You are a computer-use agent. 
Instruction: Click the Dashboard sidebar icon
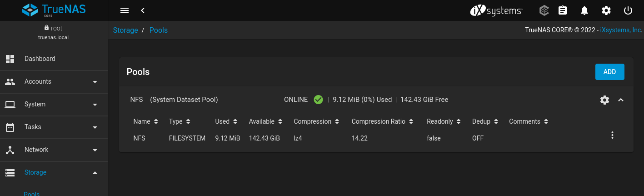coord(10,59)
